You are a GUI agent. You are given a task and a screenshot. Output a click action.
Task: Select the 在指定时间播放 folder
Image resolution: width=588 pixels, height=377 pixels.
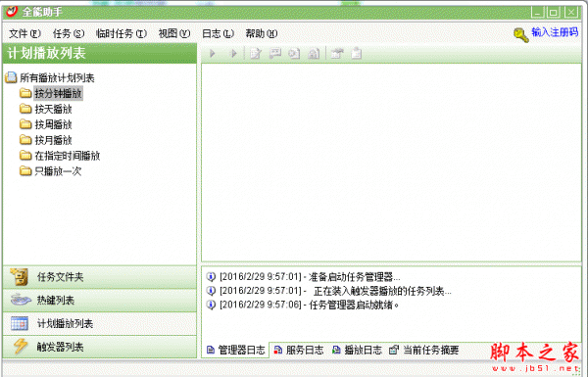[68, 156]
